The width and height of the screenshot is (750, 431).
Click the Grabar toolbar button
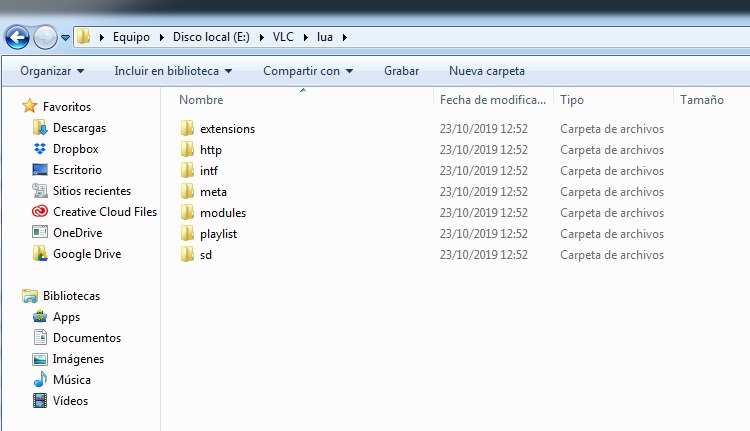click(x=401, y=71)
